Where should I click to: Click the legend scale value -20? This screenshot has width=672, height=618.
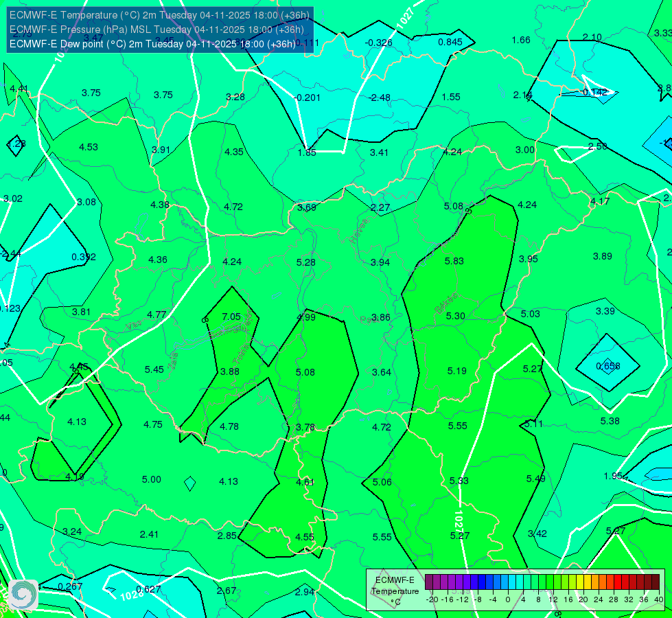tap(432, 599)
